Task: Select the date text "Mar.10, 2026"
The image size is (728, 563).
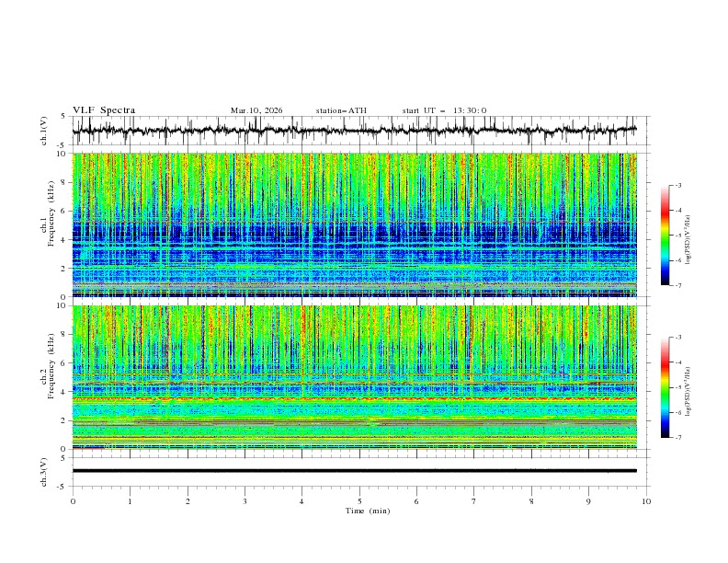Action: pyautogui.click(x=256, y=110)
